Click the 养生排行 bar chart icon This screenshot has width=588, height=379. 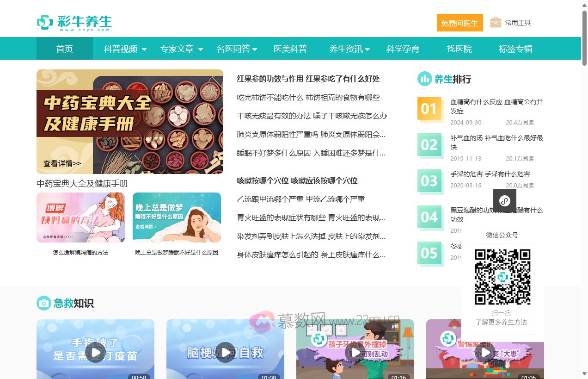click(424, 79)
